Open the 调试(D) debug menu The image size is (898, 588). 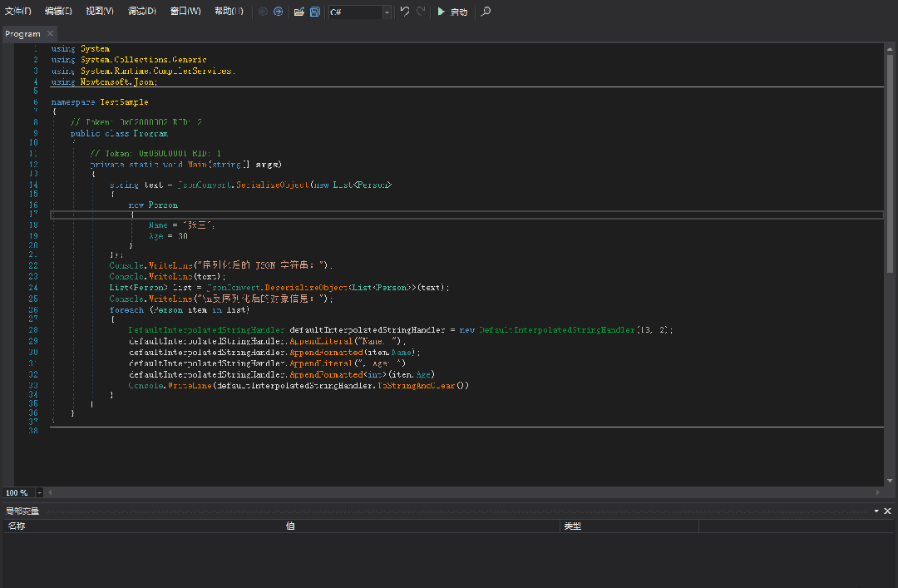(x=142, y=12)
